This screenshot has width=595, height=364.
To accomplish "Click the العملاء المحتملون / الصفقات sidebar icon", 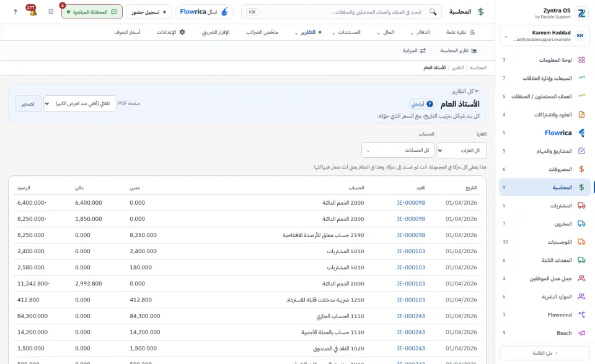I will [x=581, y=96].
